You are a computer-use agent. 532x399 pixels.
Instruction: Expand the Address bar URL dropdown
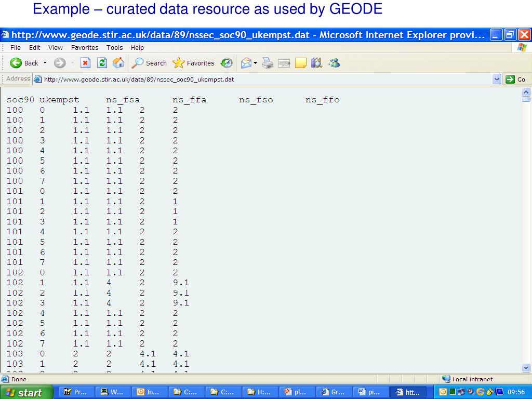(x=497, y=79)
